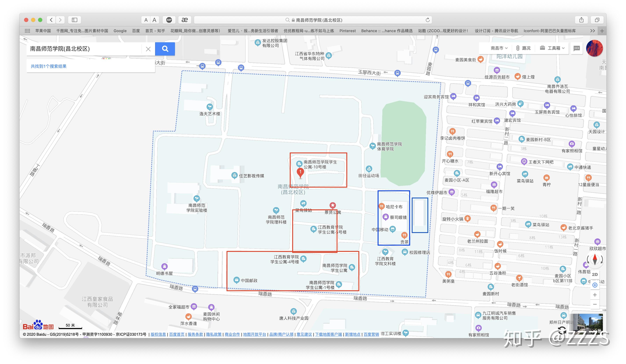The height and width of the screenshot is (364, 626).
Task: Click the 景贤公寓 red star marker
Action: click(333, 205)
